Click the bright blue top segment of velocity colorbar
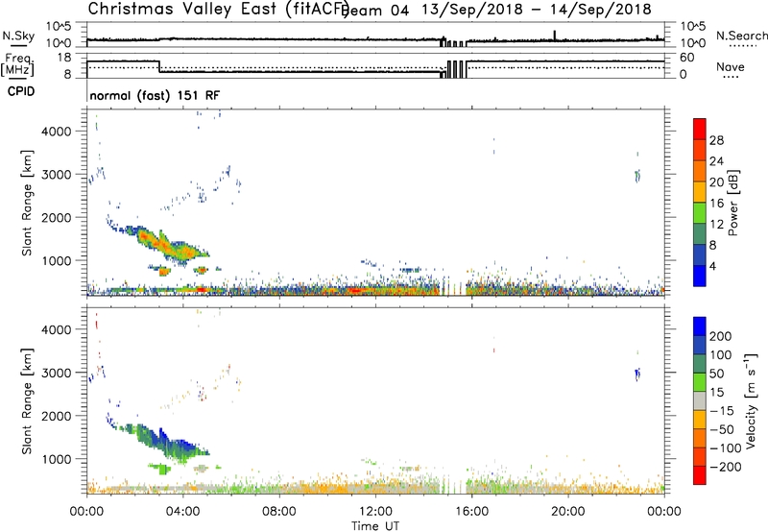This screenshot has height=532, width=768. [700, 326]
